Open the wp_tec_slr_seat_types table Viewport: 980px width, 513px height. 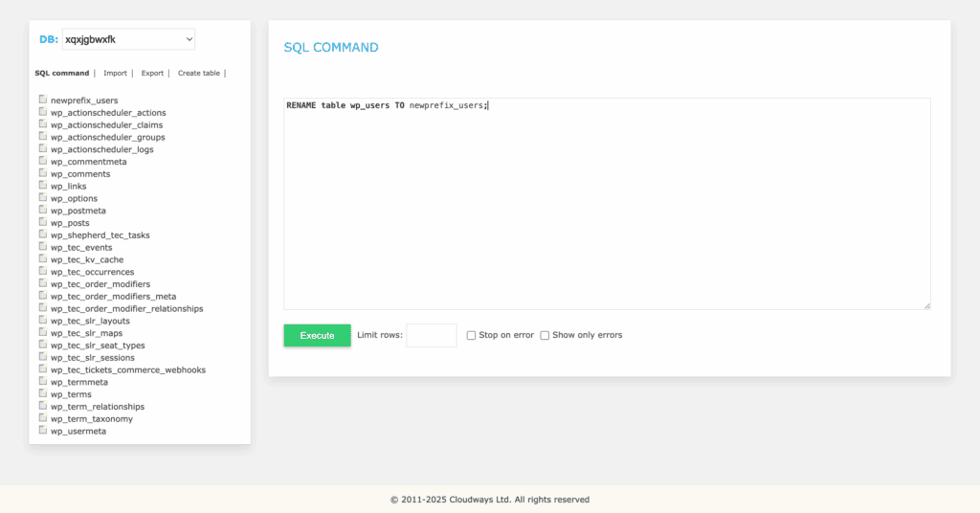(x=98, y=346)
